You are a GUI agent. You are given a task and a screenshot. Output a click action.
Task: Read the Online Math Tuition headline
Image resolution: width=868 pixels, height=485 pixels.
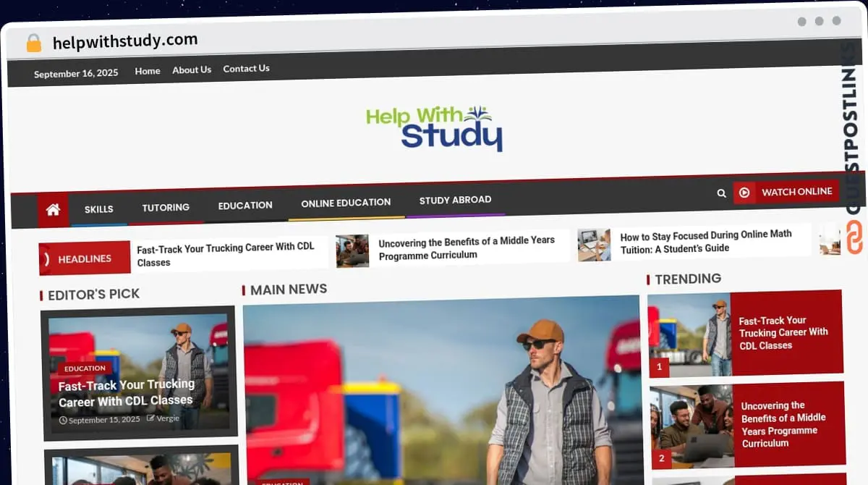pyautogui.click(x=705, y=241)
